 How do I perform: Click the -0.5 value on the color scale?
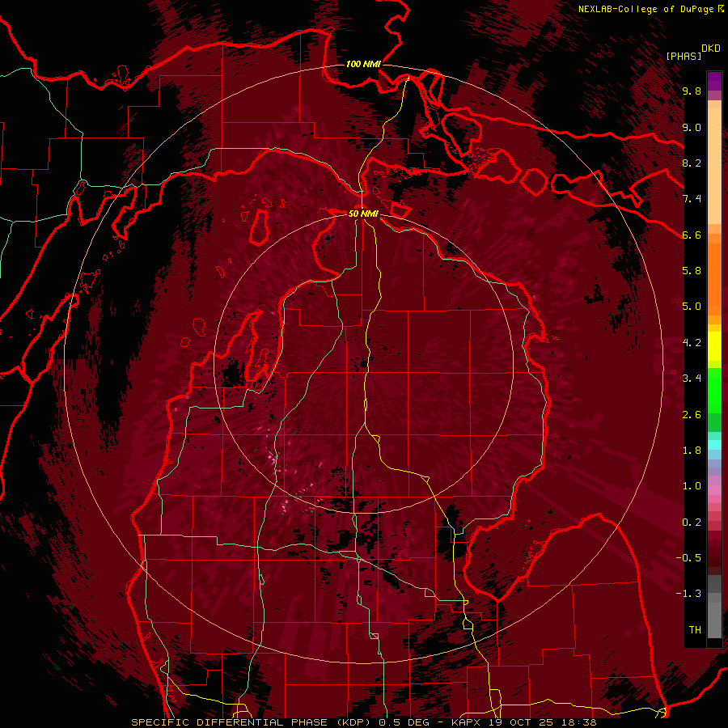688,558
